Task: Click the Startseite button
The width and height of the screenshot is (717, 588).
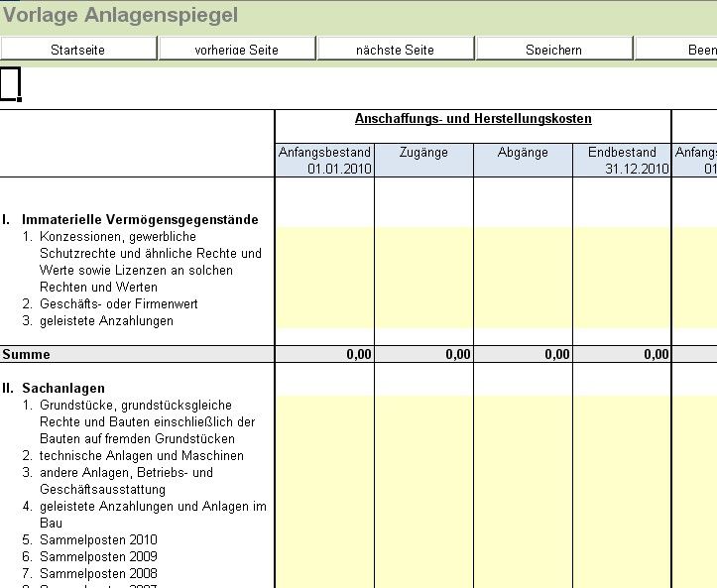Action: tap(78, 49)
